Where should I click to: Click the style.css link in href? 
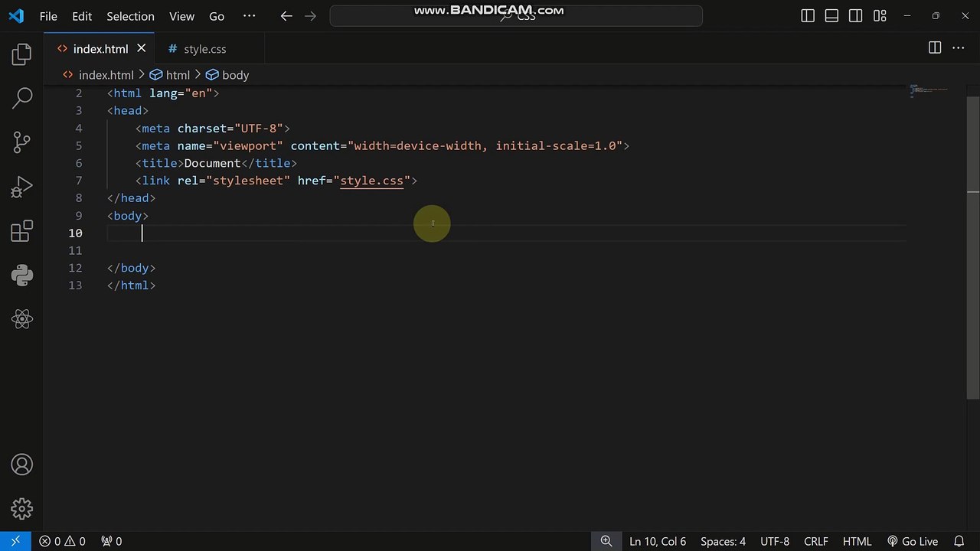click(371, 181)
